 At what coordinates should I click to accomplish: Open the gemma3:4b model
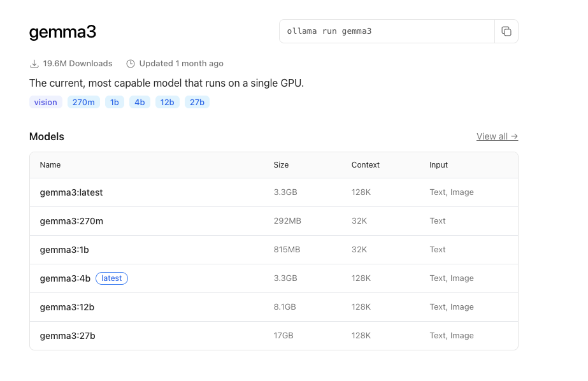pyautogui.click(x=65, y=278)
